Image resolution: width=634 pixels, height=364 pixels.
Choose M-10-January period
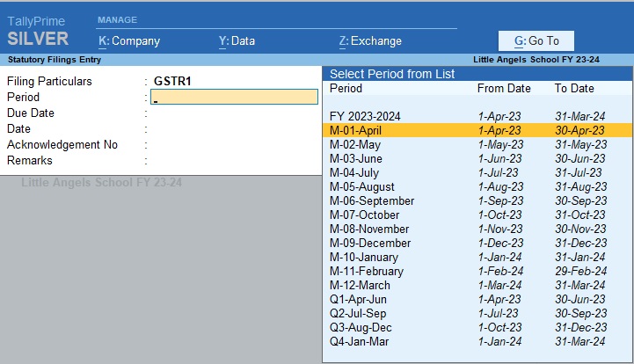tap(363, 257)
